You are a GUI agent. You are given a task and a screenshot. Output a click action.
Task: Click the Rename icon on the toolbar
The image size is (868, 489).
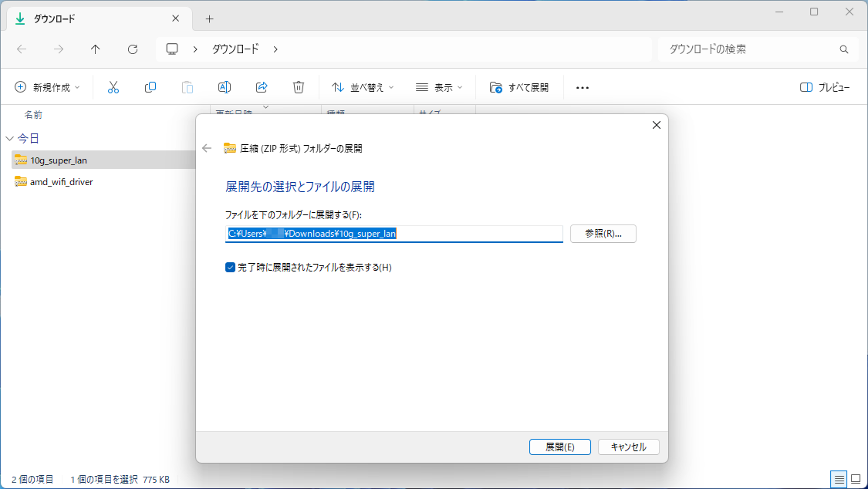pos(225,86)
